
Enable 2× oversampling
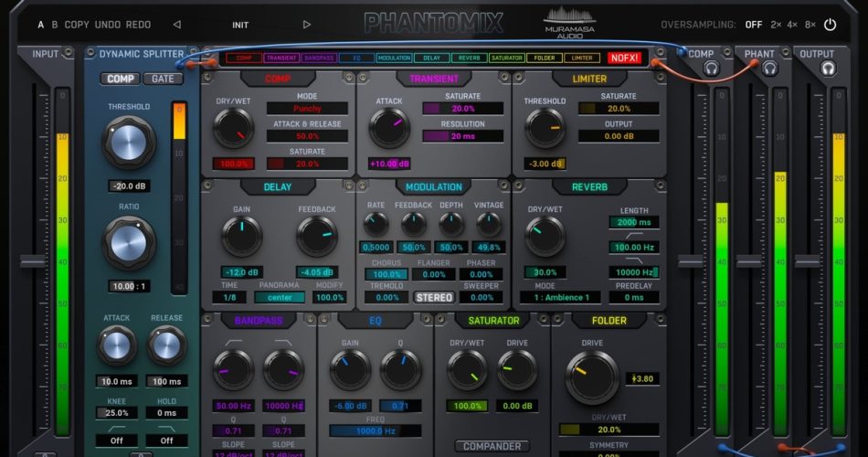pos(776,25)
